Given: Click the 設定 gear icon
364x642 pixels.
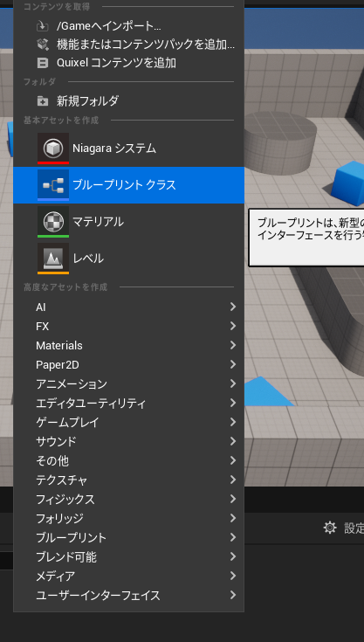Looking at the screenshot, I should click(x=330, y=528).
